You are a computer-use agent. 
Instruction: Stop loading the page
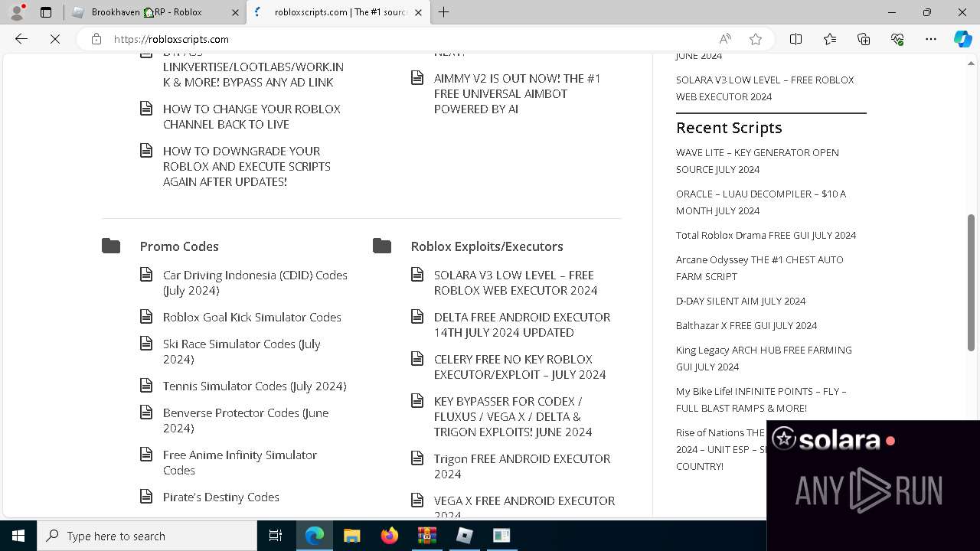point(55,39)
